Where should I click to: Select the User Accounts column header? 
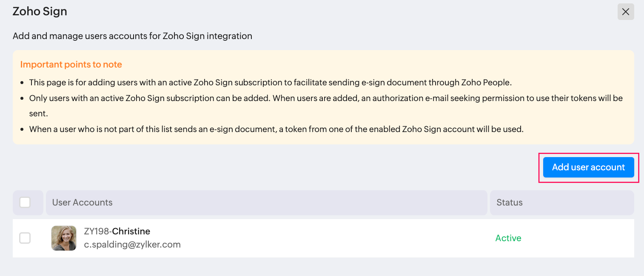pyautogui.click(x=267, y=203)
